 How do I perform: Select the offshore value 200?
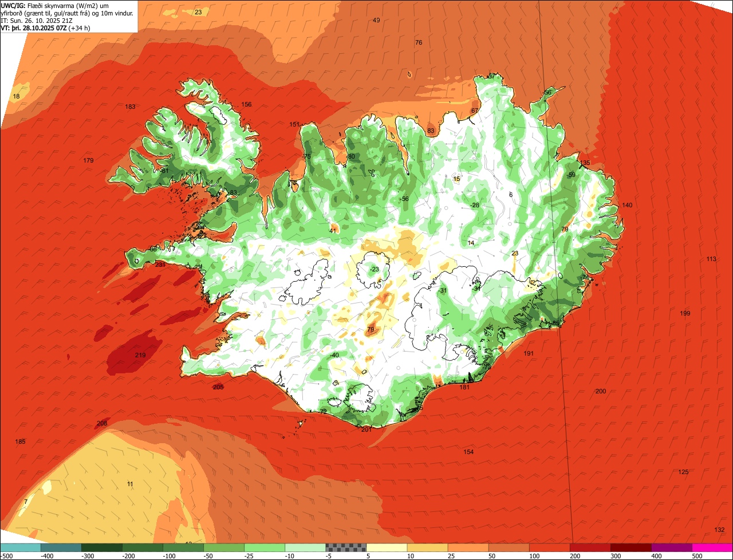pyautogui.click(x=601, y=391)
